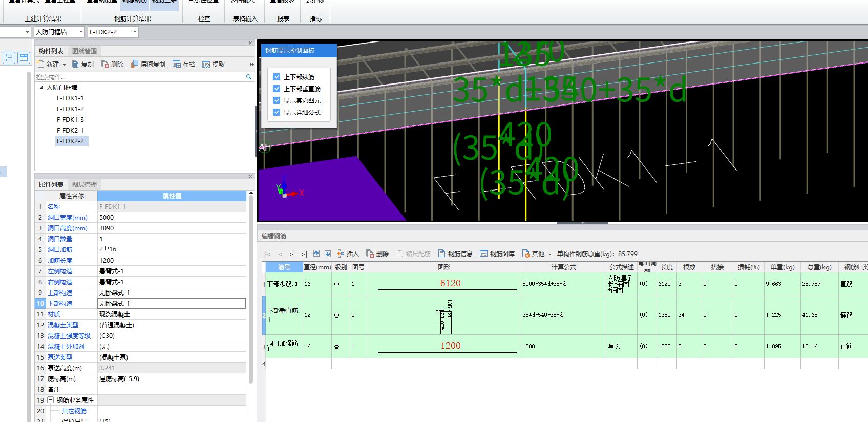Screen dimensions: 868x422
Task: Go to next rebar row arrow
Action: click(x=291, y=254)
